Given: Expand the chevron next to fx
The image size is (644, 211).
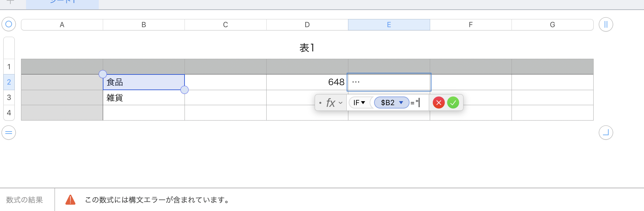Looking at the screenshot, I should [x=340, y=103].
